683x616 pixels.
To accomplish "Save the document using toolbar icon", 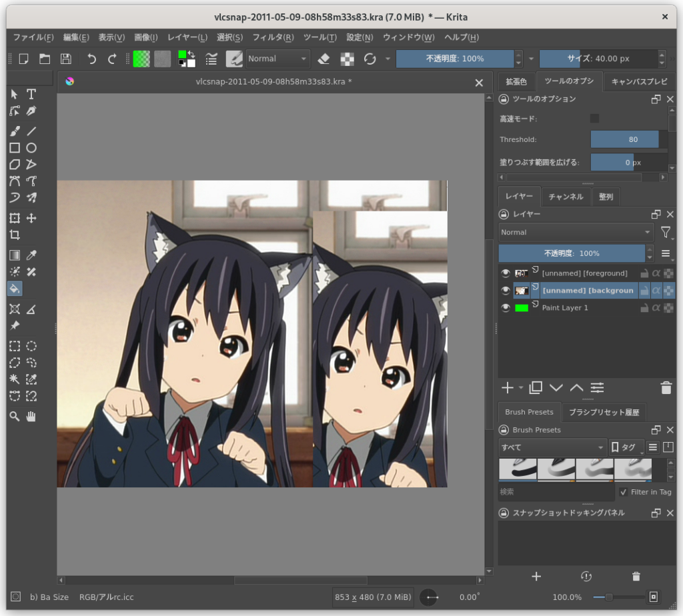I will pyautogui.click(x=66, y=59).
